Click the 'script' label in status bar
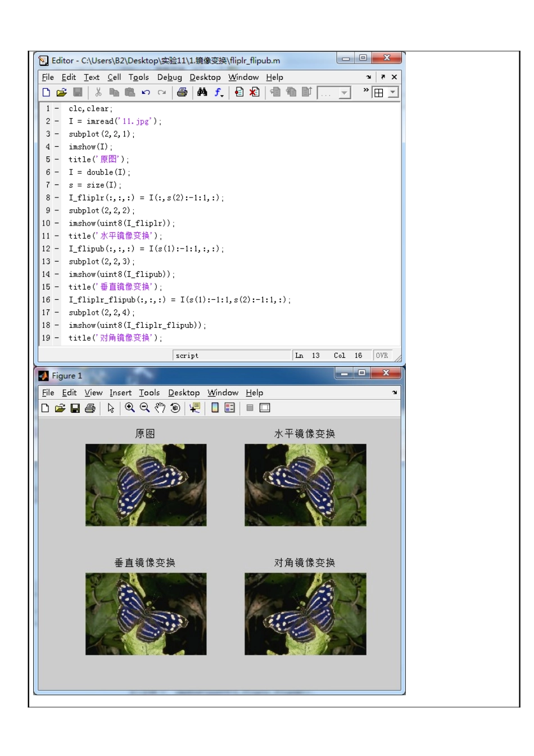The height and width of the screenshot is (756, 534). 187,356
